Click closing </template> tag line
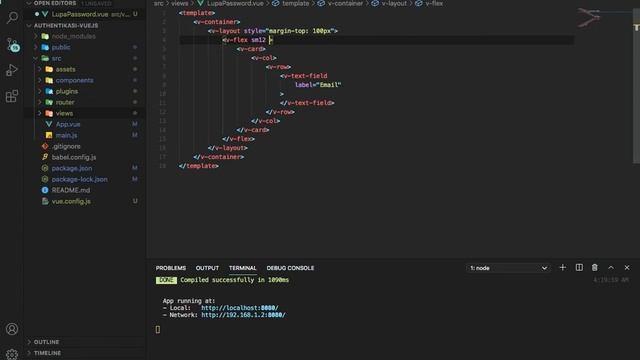This screenshot has height=360, width=640. [198, 166]
